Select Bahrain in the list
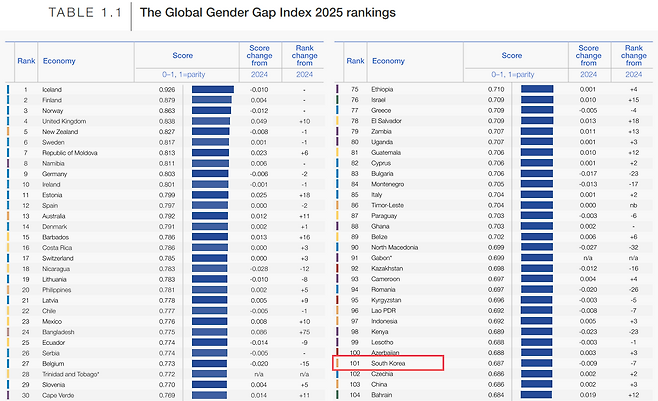The image size is (658, 401). coord(381,395)
